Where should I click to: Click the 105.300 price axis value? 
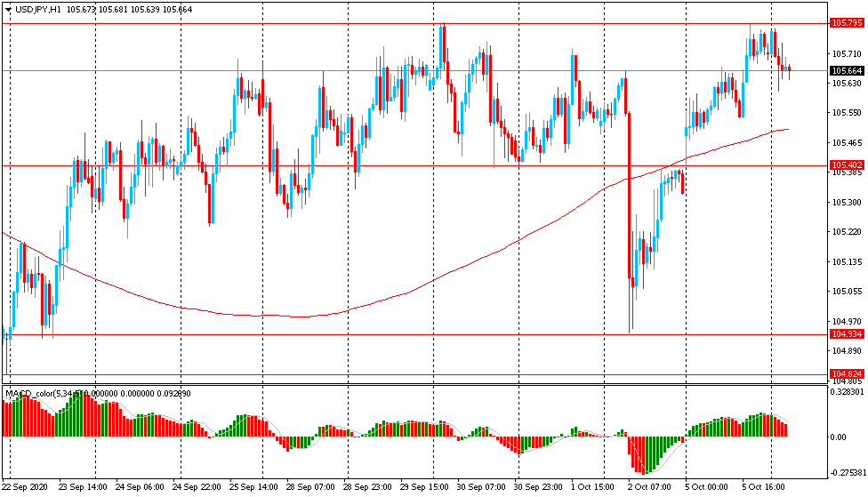pyautogui.click(x=847, y=202)
